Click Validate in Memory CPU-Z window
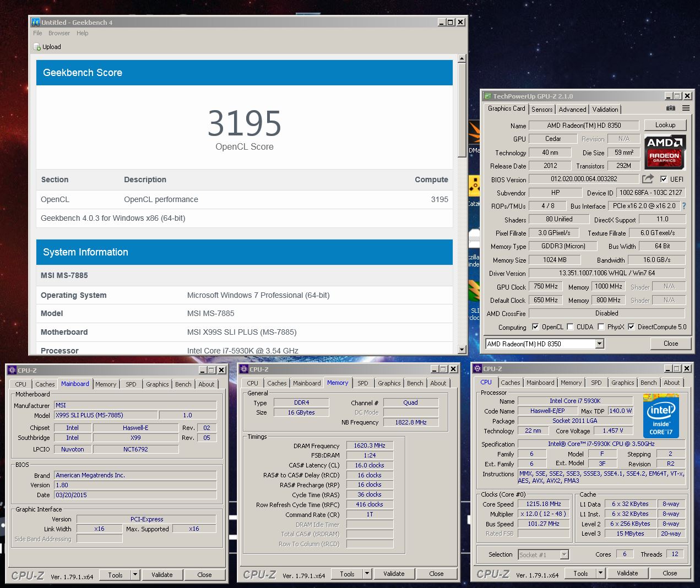The image size is (700, 588). (394, 574)
